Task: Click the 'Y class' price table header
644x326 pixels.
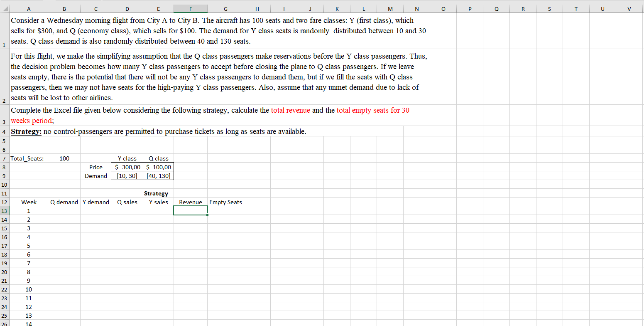Action: pyautogui.click(x=127, y=158)
